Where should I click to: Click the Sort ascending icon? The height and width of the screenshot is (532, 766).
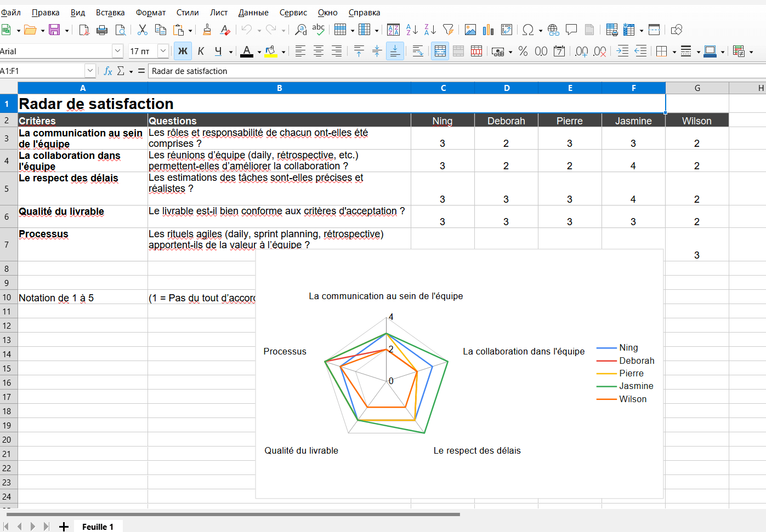(412, 30)
